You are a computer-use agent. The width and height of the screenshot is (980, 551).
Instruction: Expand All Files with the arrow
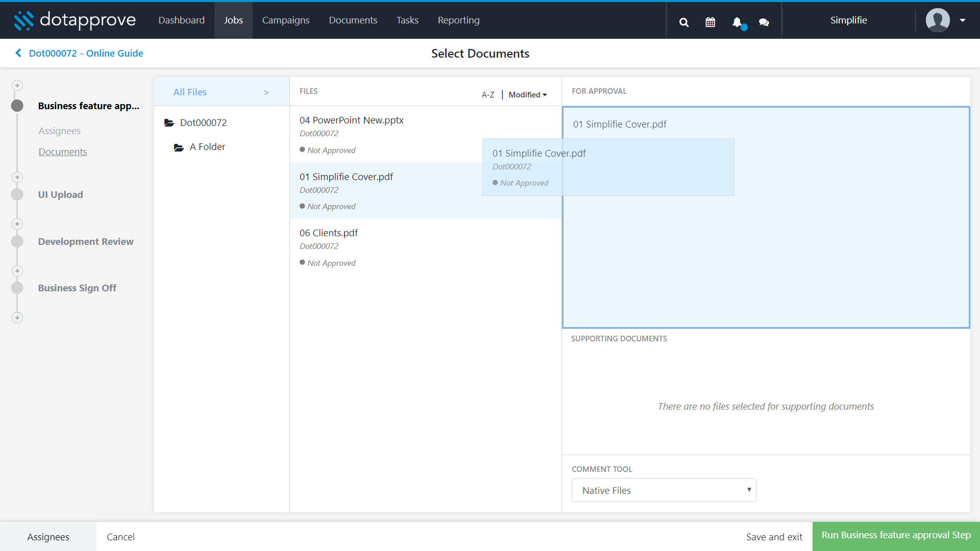[266, 92]
